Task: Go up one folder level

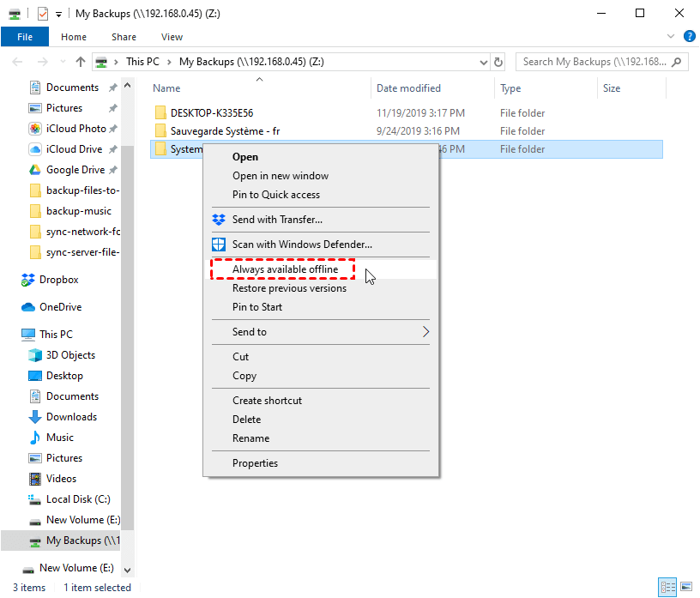Action: click(x=81, y=62)
